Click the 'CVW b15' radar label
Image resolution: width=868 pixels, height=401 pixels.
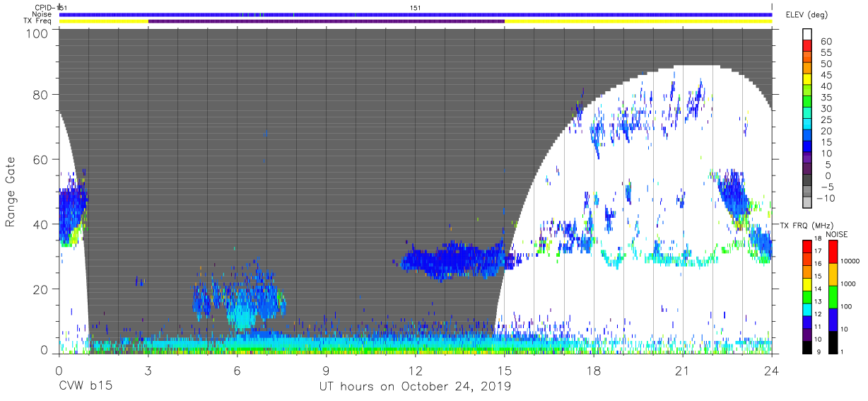[x=85, y=386]
